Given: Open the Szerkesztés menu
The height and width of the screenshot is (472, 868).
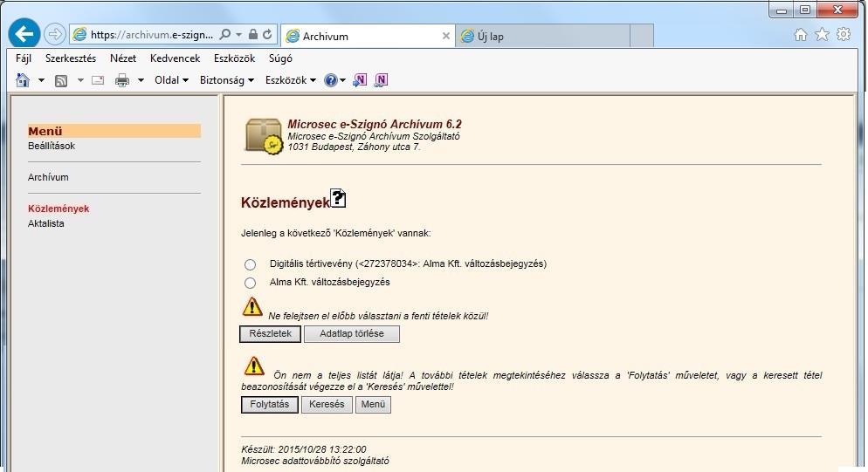Looking at the screenshot, I should (71, 58).
